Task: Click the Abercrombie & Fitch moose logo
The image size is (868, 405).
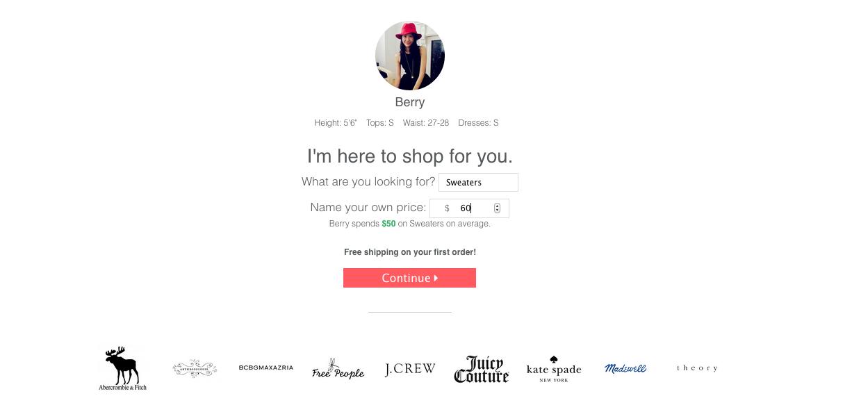Action: [x=122, y=368]
